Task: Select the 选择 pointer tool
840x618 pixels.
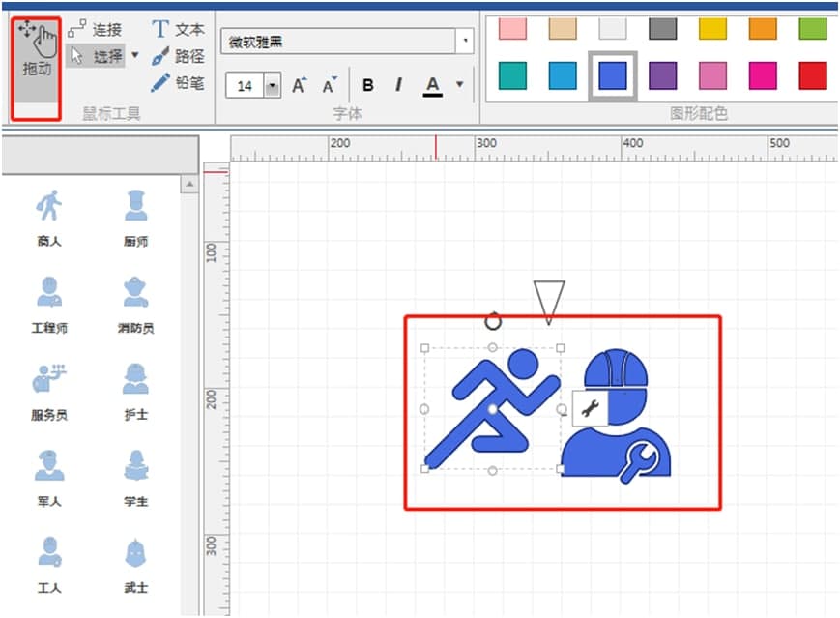Action: [97, 55]
